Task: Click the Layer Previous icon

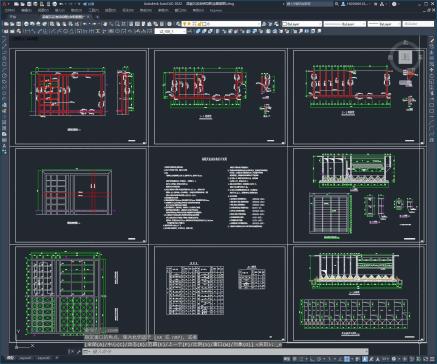Action: tap(270, 24)
